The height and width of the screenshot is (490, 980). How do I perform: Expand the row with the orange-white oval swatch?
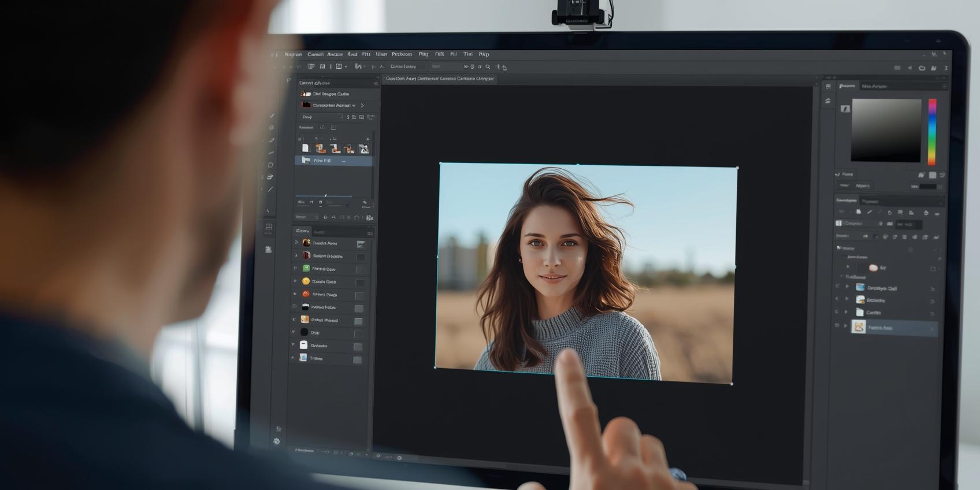[848, 267]
